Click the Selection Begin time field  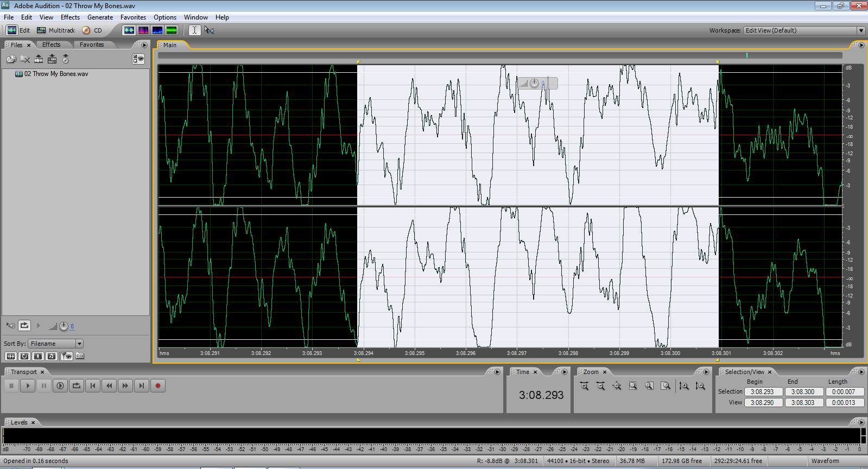[x=763, y=392]
